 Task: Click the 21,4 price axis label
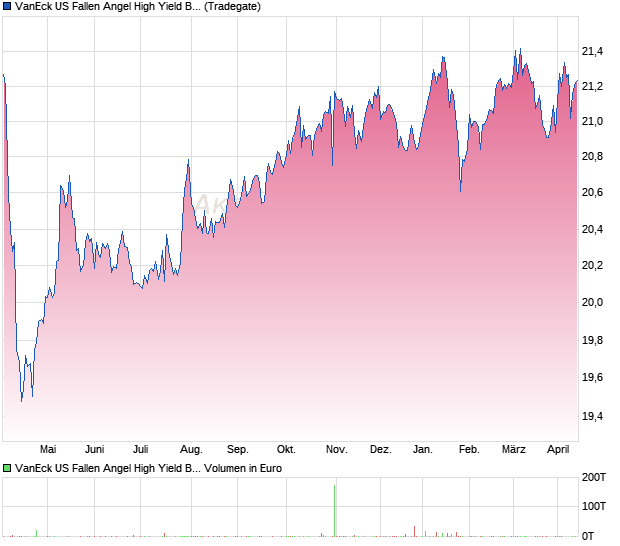tap(592, 51)
